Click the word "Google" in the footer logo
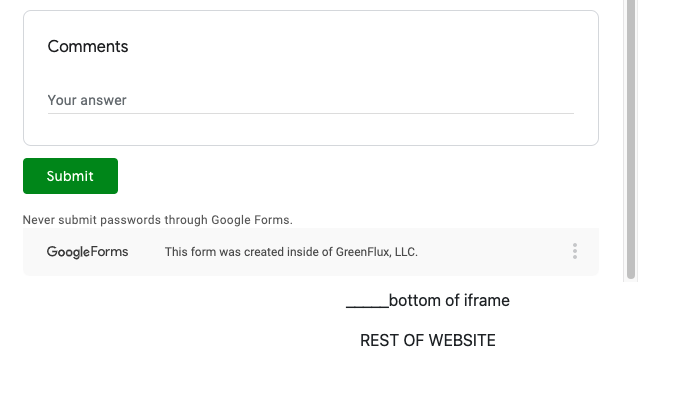This screenshot has width=690, height=408. pos(68,252)
